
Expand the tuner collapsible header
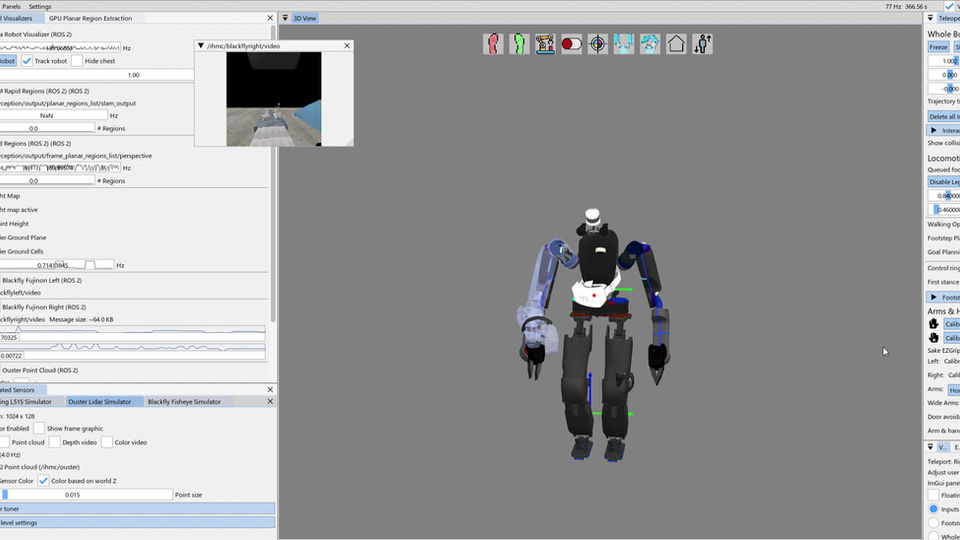(x=137, y=509)
